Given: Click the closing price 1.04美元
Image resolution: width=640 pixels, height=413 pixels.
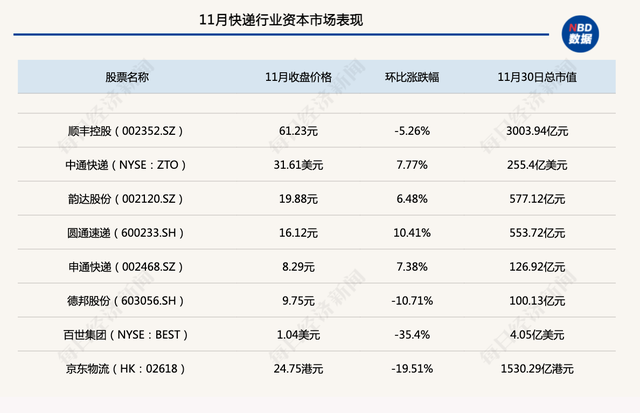Looking at the screenshot, I should 298,335.
